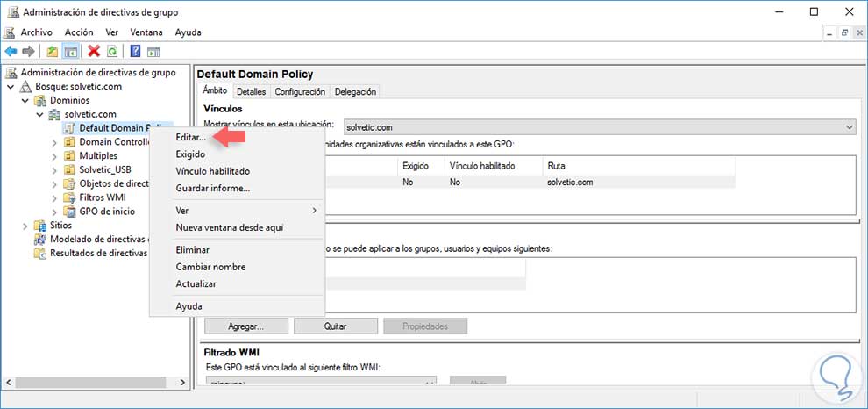Toggle the show/hide console tree icon
868x409 pixels.
tap(70, 51)
